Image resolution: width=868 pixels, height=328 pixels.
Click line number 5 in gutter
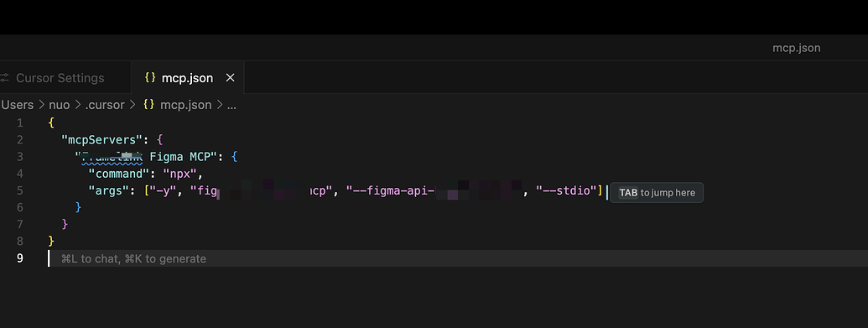[x=20, y=190]
